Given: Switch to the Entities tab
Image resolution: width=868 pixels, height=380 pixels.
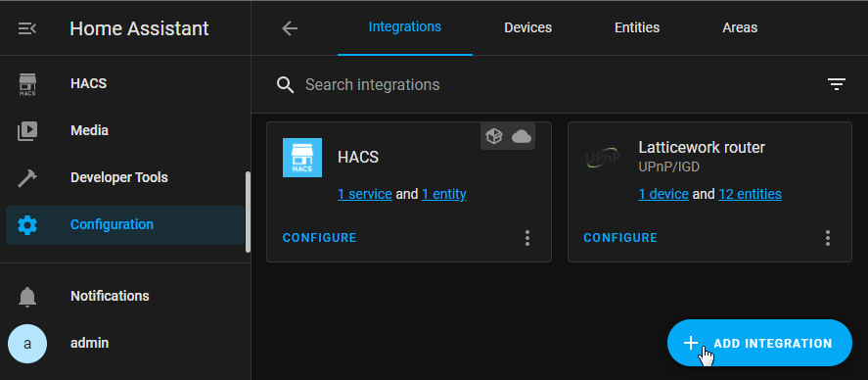Looking at the screenshot, I should pos(637,27).
